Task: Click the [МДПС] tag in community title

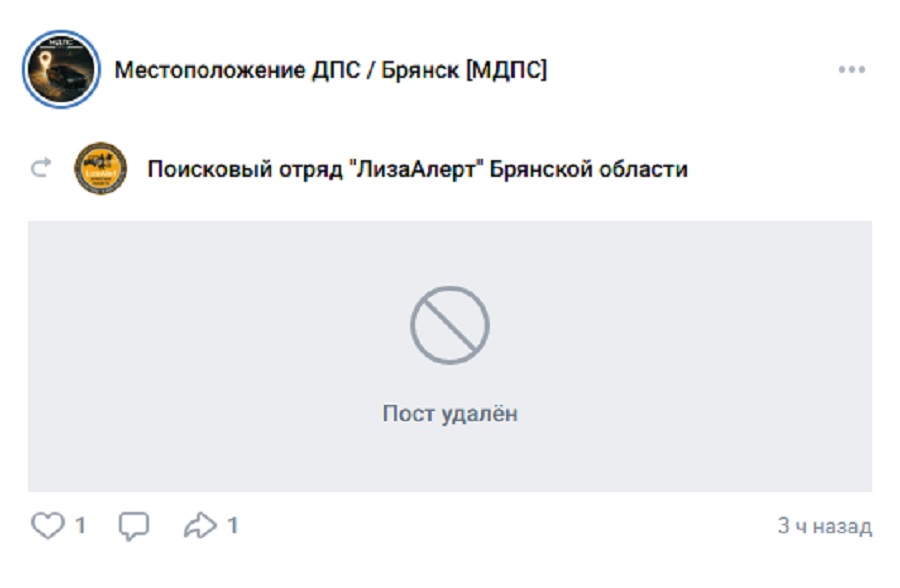Action: 506,70
